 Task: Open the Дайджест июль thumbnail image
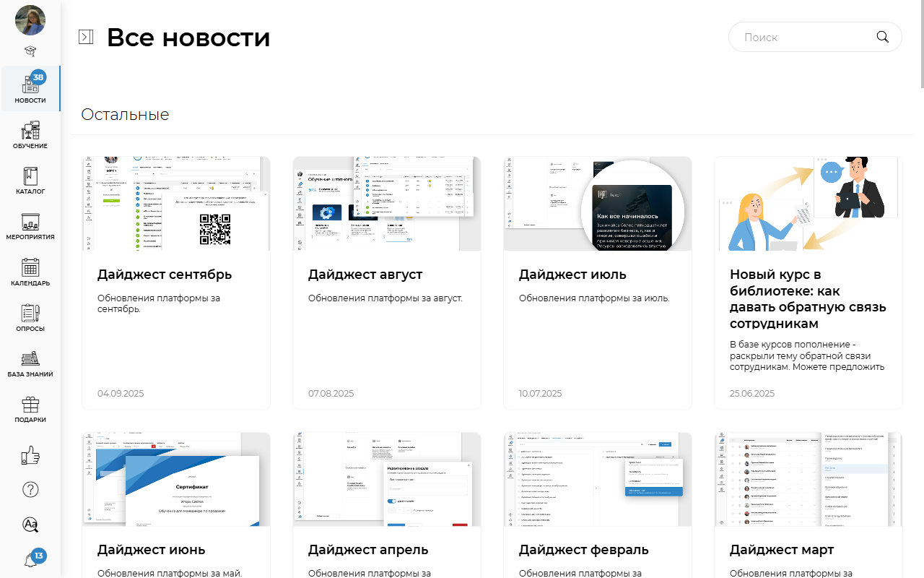pos(598,204)
